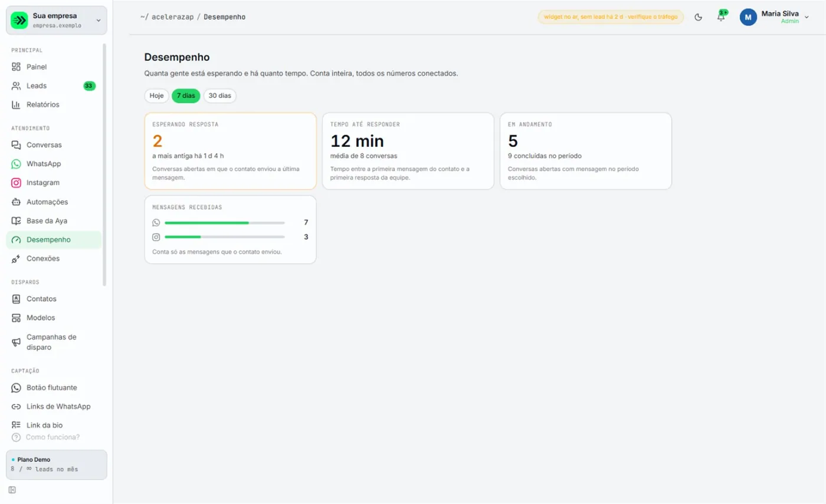The height and width of the screenshot is (504, 826).
Task: Click the notifications bell icon
Action: point(721,17)
